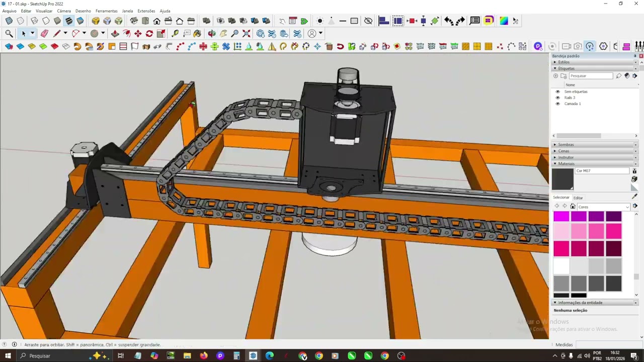Click the Zoom Extents tool
The image size is (644, 362).
coord(247,34)
